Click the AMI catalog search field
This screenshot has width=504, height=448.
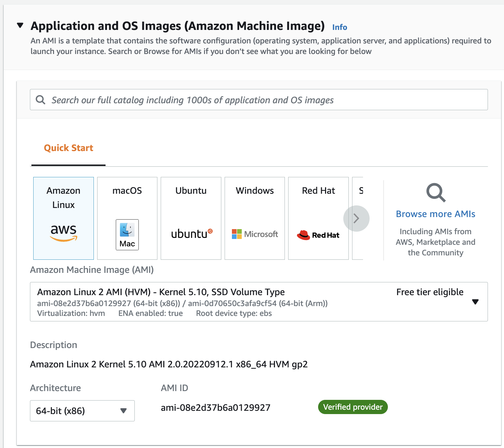point(259,99)
